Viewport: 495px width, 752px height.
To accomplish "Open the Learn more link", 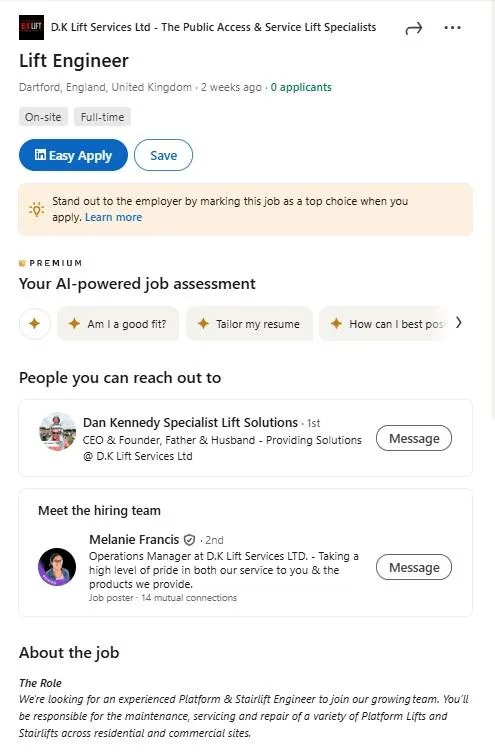I will 114,217.
